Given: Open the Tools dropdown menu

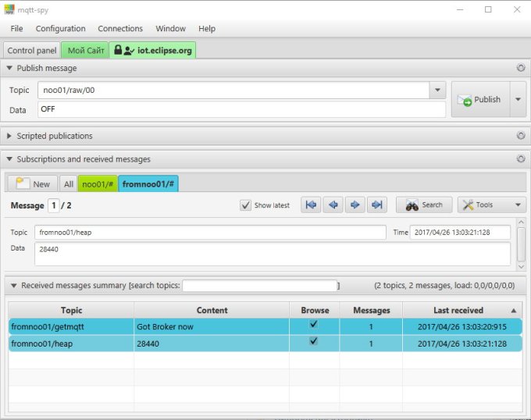Looking at the screenshot, I should pyautogui.click(x=491, y=205).
